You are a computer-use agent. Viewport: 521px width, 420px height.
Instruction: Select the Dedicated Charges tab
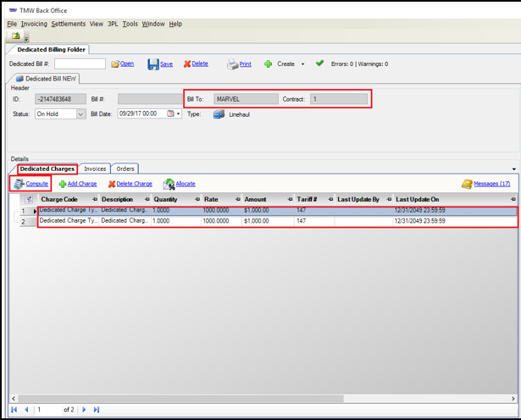click(x=47, y=169)
